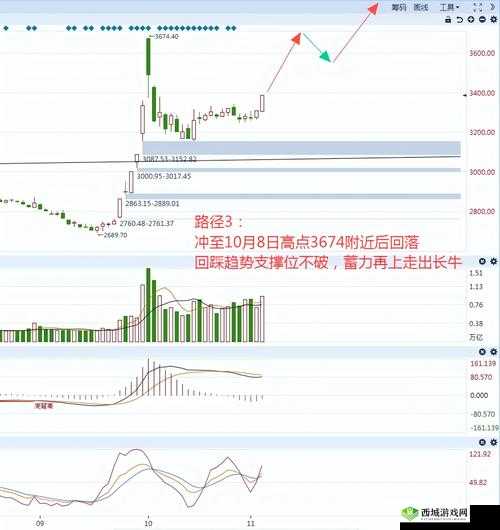Click the 10 month label on time axis
Screen dimensions: 500x530
tap(148, 523)
